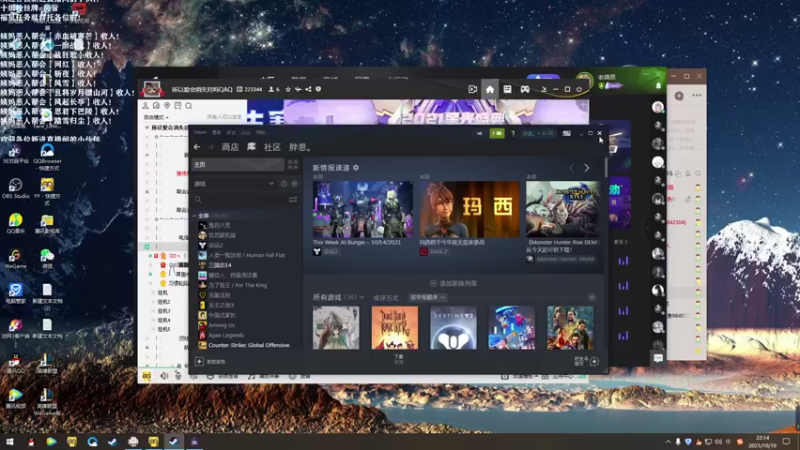The image size is (800, 450).
Task: Click Steam icon in the taskbar
Action: coord(173,441)
